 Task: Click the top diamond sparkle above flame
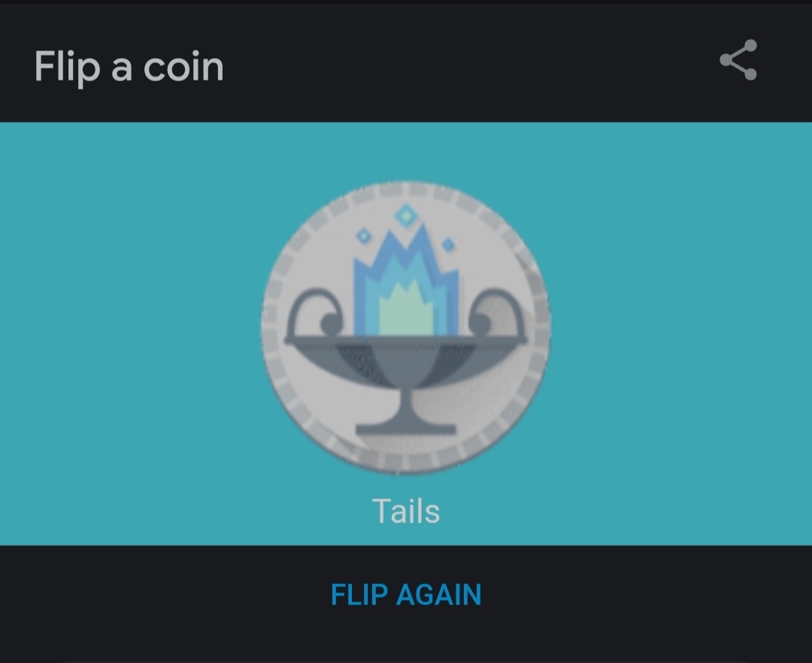406,215
